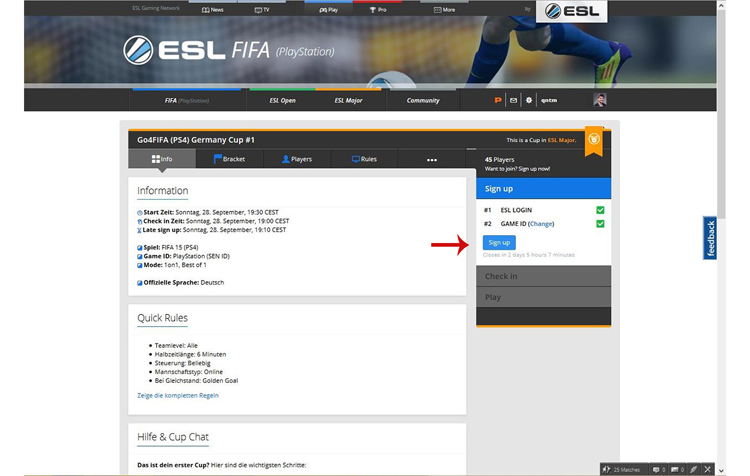Open messages via the envelope icon
Image resolution: width=750 pixels, height=476 pixels.
[x=513, y=100]
